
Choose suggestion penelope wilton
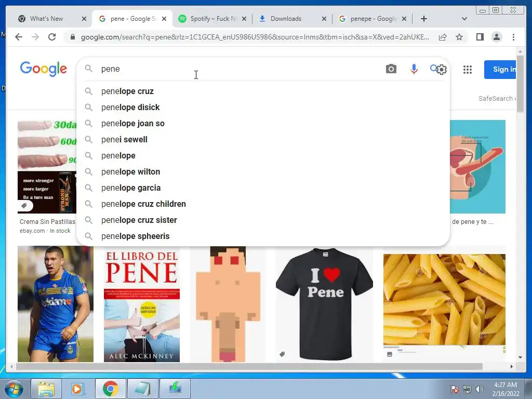[263, 171]
